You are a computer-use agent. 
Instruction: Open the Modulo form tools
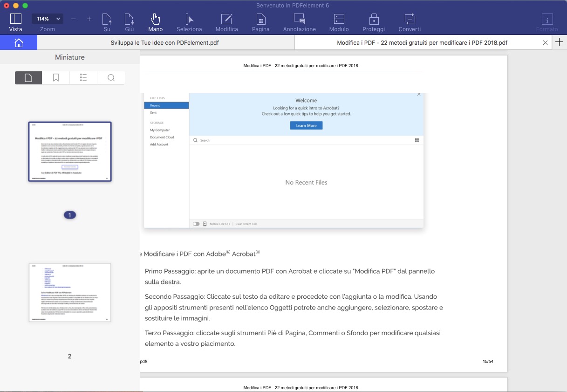point(339,22)
